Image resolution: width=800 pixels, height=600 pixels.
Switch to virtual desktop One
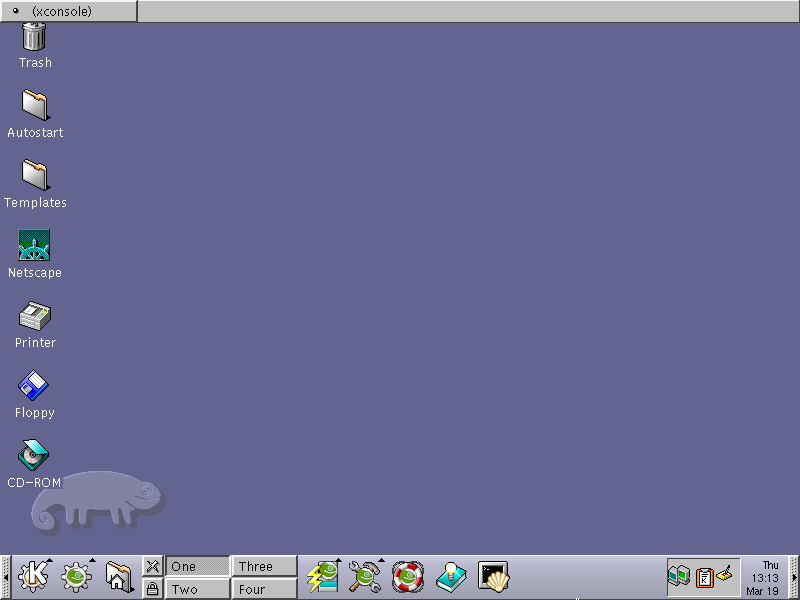[197, 566]
